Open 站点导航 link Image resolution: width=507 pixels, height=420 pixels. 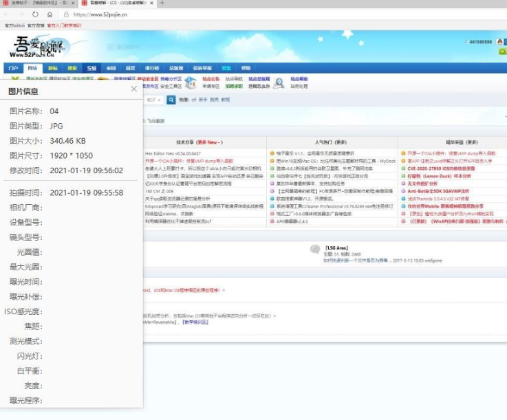234,79
